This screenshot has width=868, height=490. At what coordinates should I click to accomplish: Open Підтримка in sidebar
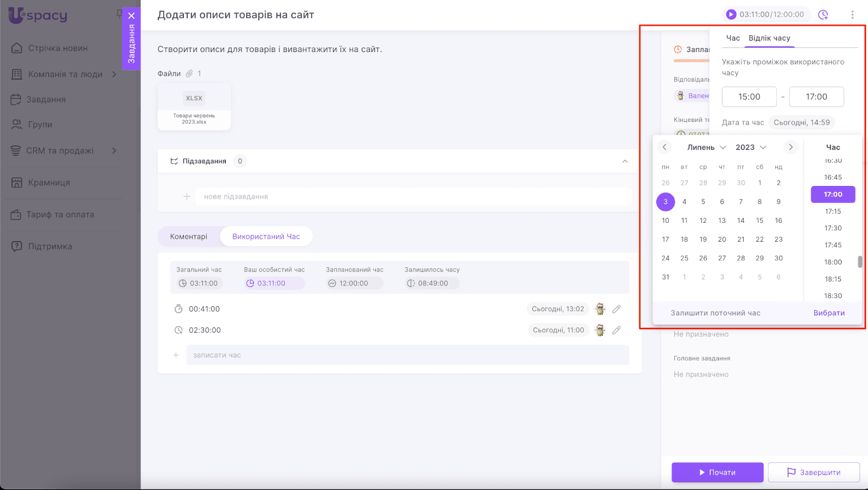(50, 247)
